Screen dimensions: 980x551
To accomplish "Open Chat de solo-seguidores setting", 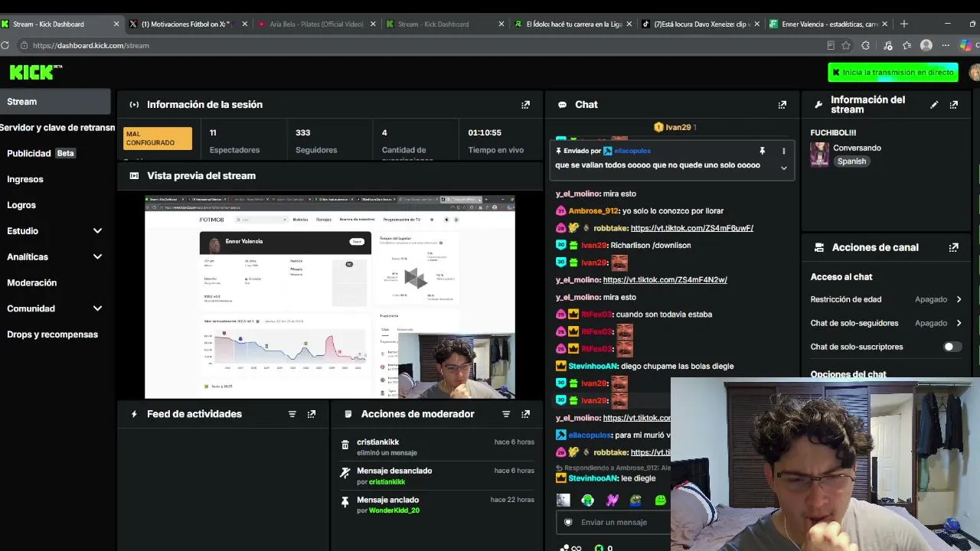I will pyautogui.click(x=886, y=323).
